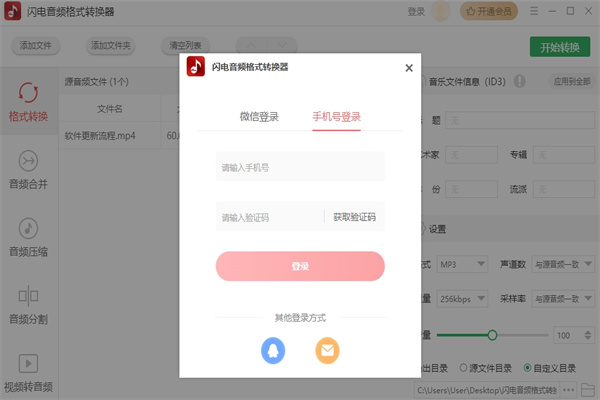The width and height of the screenshot is (600, 400).
Task: Open the 音频合并 sidebar tool
Action: tap(28, 169)
